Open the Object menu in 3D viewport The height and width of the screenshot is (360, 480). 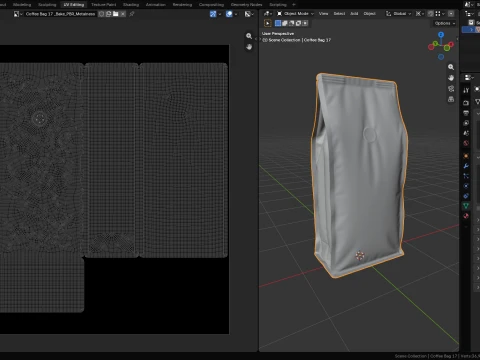[x=369, y=14]
